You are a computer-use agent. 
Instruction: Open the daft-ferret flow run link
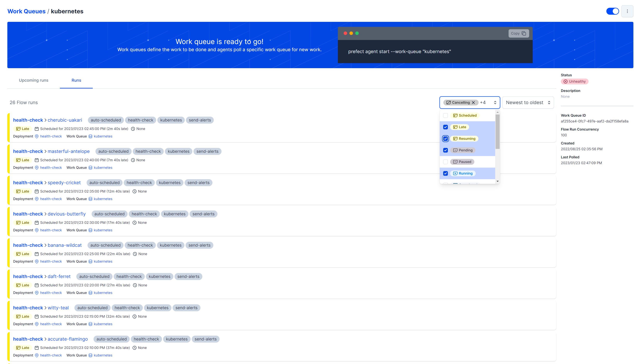click(x=59, y=277)
